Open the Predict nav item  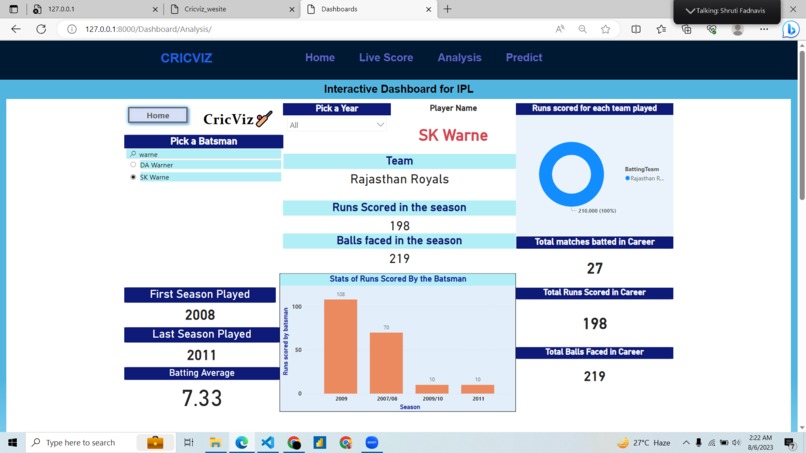click(524, 58)
